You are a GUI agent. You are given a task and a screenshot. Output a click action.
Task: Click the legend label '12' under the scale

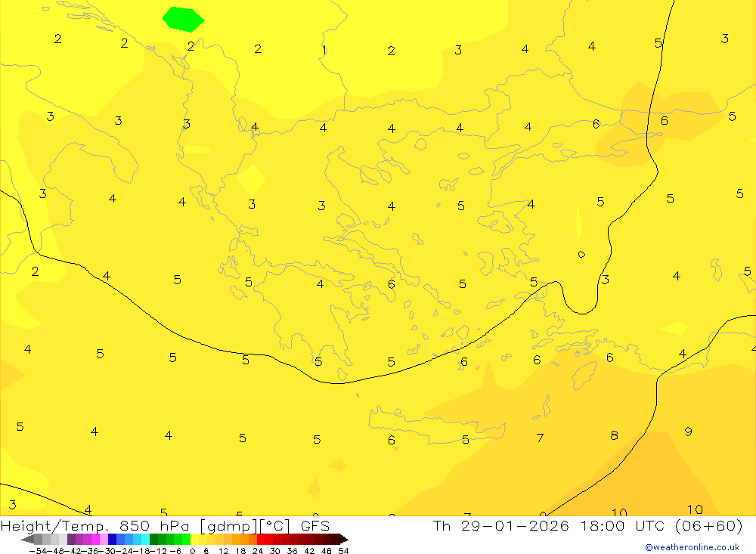point(223,551)
